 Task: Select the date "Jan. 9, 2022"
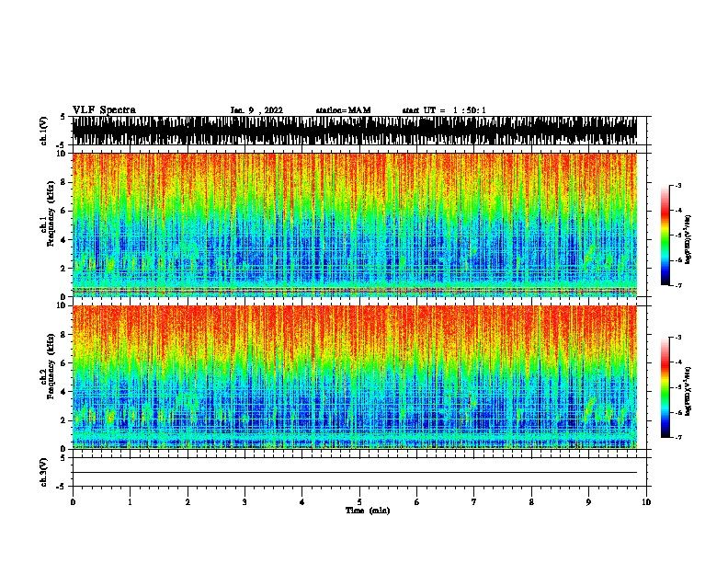256,110
